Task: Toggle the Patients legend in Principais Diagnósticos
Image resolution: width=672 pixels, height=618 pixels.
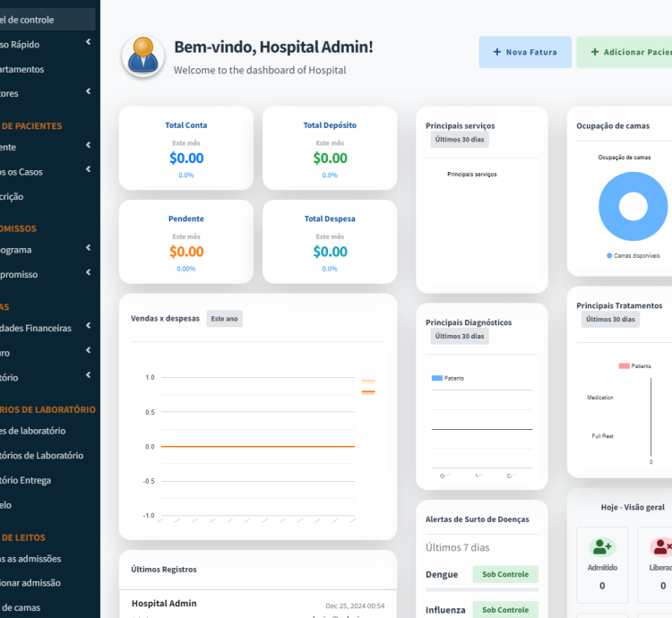Action: [447, 378]
